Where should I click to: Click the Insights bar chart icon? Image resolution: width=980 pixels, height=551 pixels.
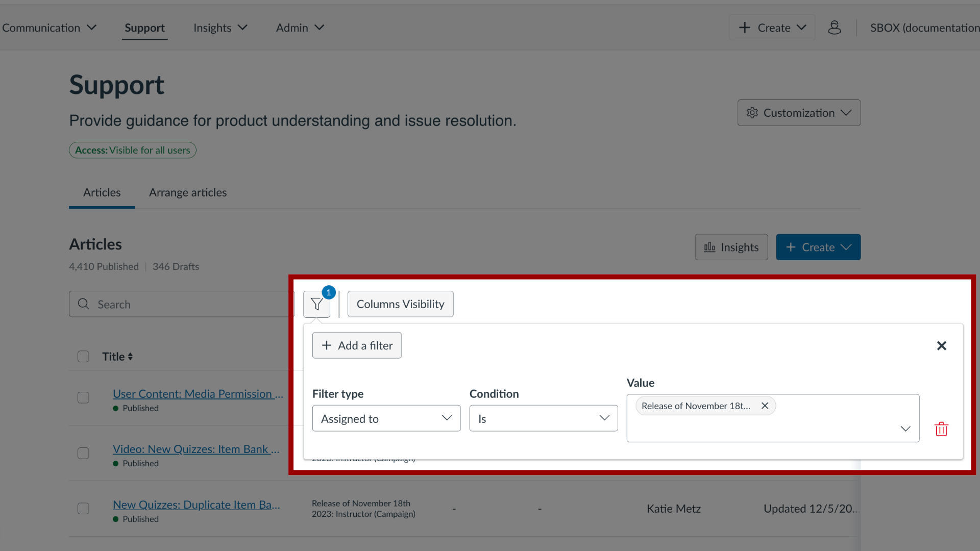(709, 246)
